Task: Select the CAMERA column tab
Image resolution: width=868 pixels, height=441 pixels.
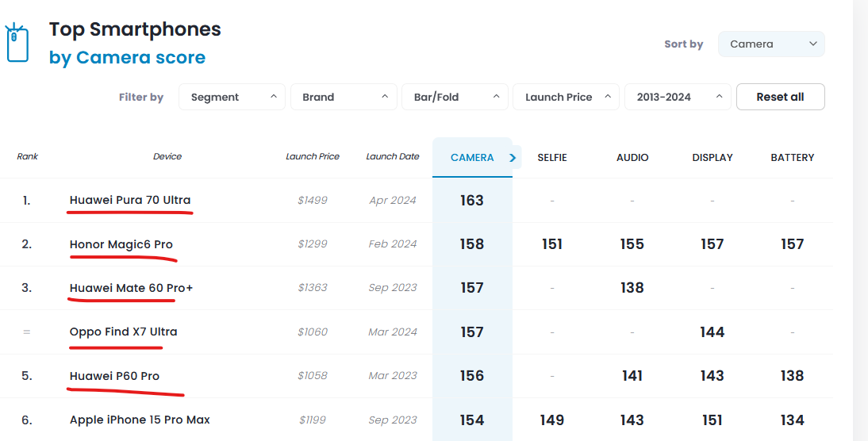Action: coord(472,158)
